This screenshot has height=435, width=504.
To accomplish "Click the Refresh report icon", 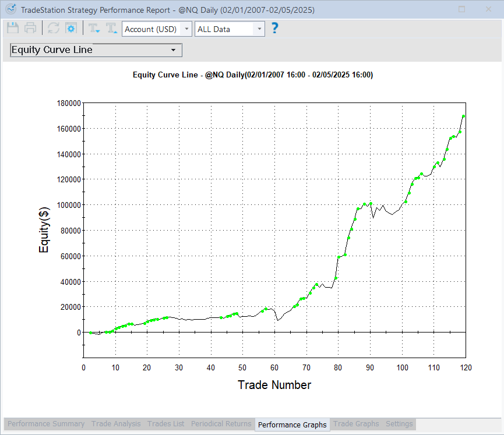I will [x=54, y=29].
